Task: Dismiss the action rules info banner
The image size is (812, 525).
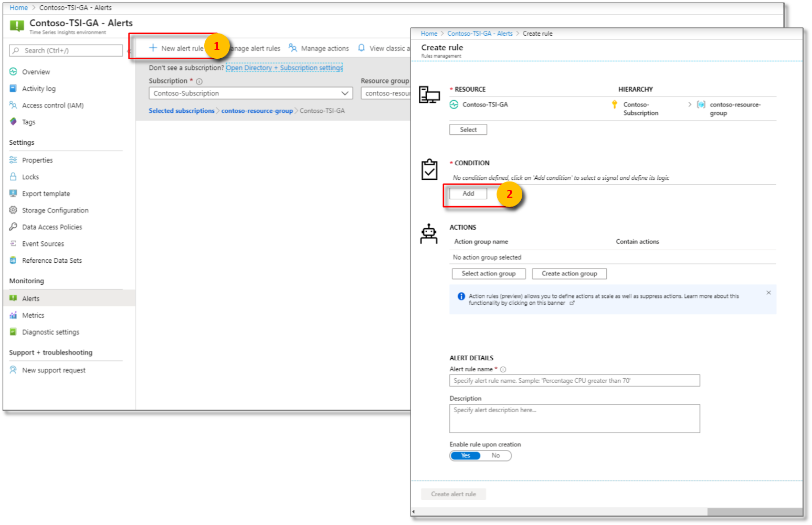Action: coord(768,293)
